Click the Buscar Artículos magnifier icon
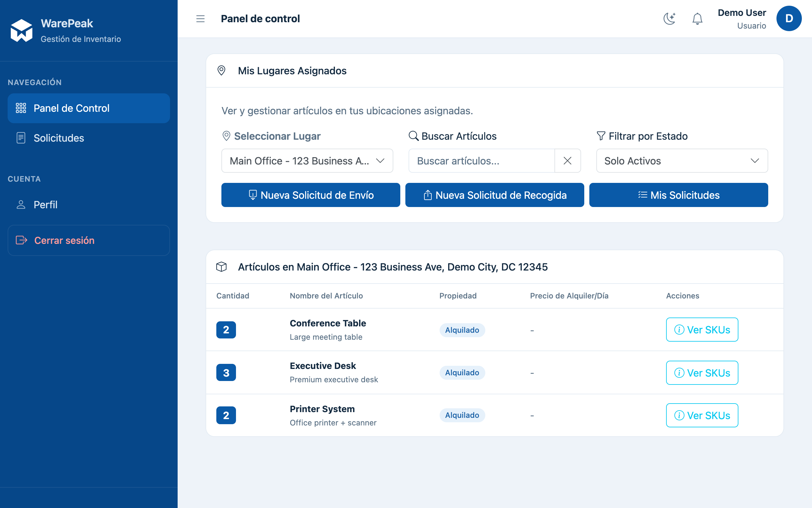The image size is (812, 508). pyautogui.click(x=413, y=136)
